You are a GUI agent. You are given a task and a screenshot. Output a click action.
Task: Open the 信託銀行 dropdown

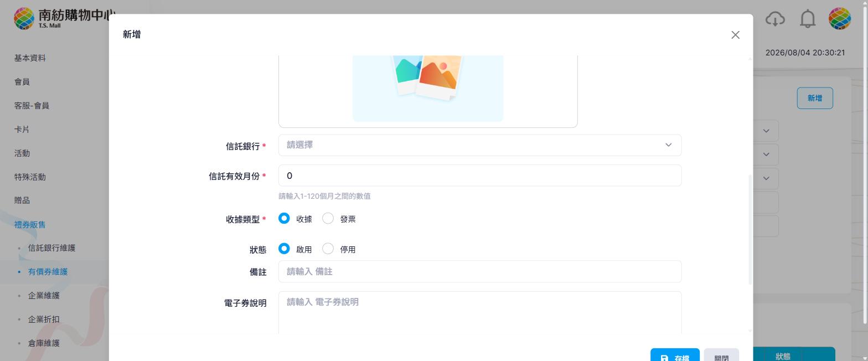pos(480,145)
